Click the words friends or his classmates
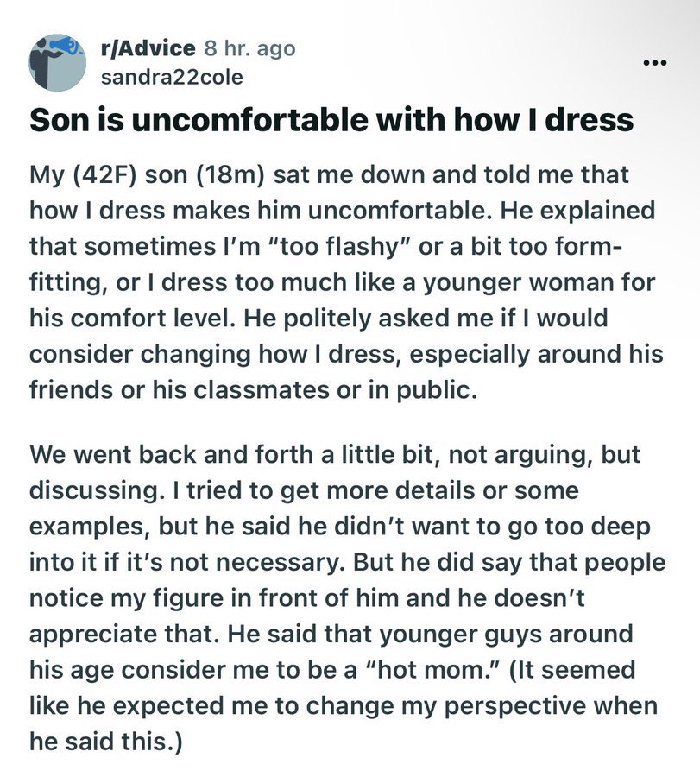The height and width of the screenshot is (777, 700). (x=180, y=389)
